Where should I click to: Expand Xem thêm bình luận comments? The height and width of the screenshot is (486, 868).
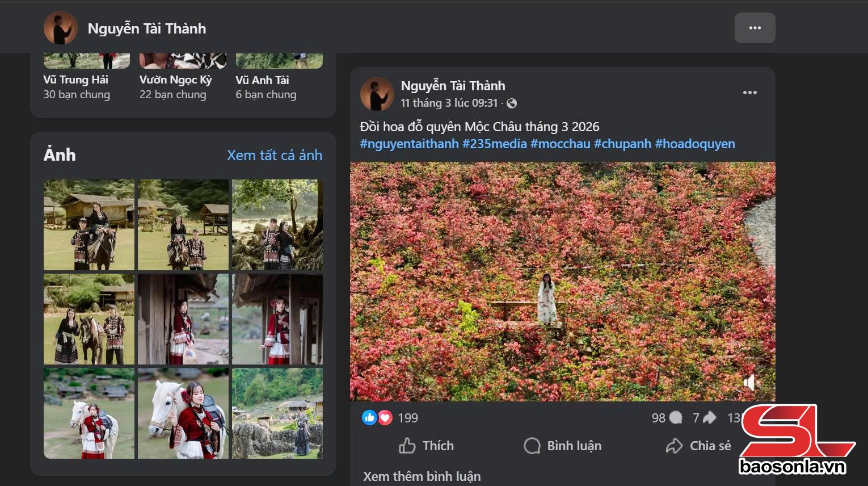(422, 476)
